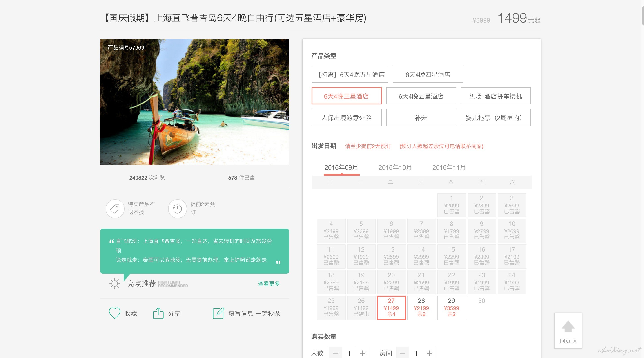This screenshot has width=644, height=358.
Task: Click 收藏 favorite label
Action: (x=131, y=313)
